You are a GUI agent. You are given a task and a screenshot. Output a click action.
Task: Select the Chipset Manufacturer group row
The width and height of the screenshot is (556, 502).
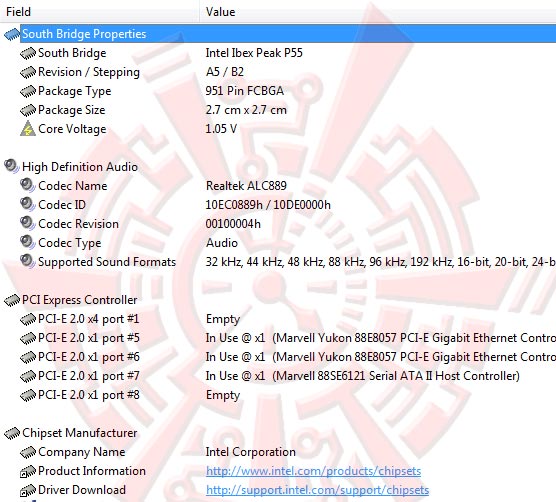(x=80, y=433)
